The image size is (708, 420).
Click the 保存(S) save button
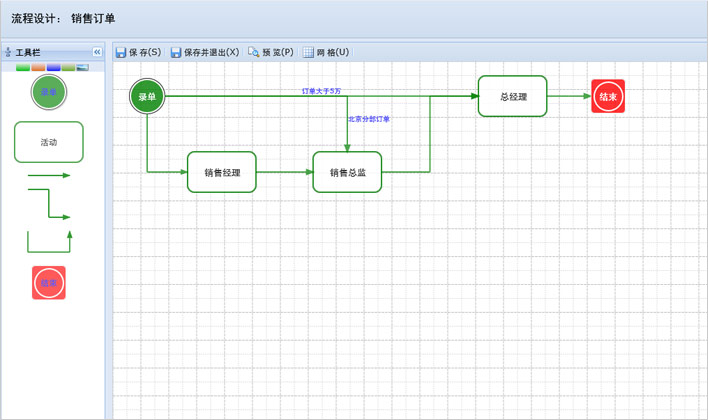[138, 52]
